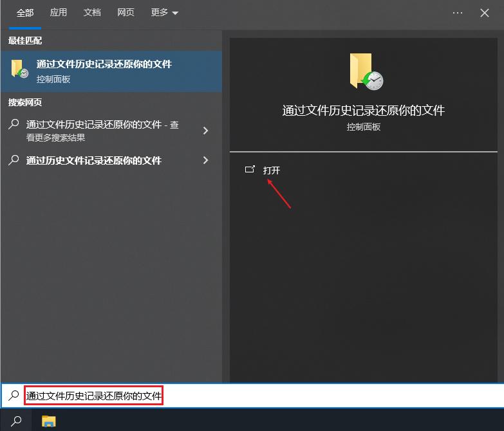The height and width of the screenshot is (431, 504).
Task: Click magnifier icon beside 查看更多搜索结果 result
Action: tap(14, 124)
